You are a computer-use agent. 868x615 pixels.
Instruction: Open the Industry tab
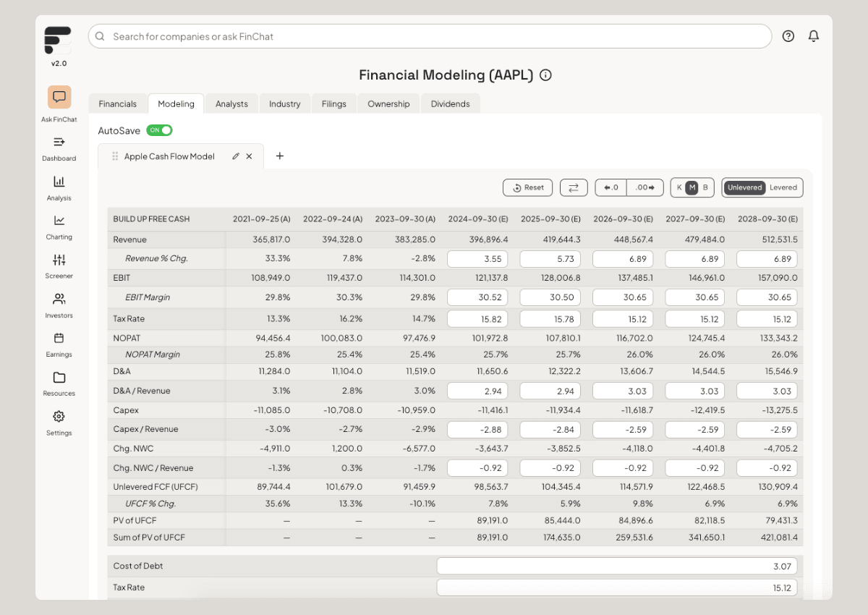click(x=285, y=104)
